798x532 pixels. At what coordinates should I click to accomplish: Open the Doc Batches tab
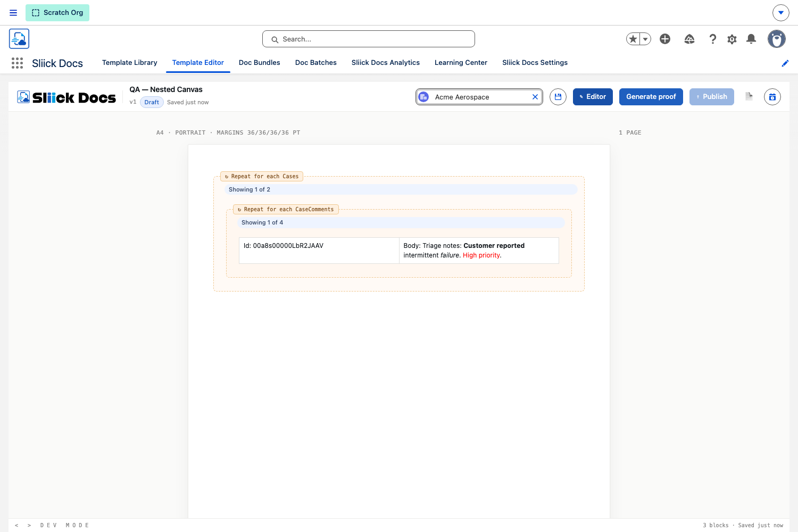coord(316,63)
